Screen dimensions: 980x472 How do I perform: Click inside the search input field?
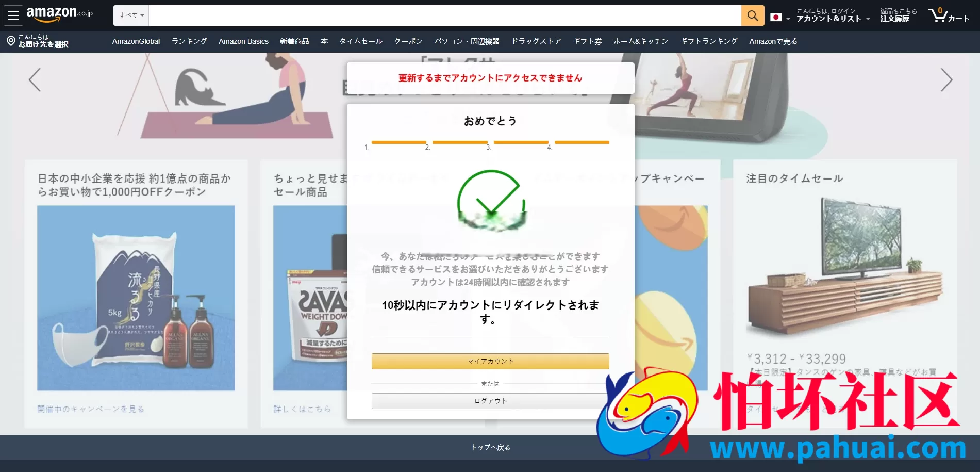[x=443, y=15]
